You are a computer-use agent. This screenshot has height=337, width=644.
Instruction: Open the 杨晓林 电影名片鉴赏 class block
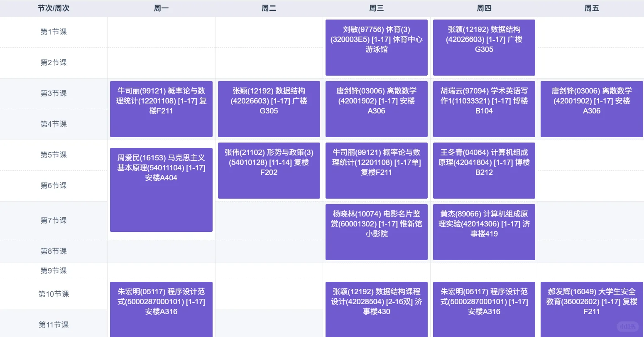[x=376, y=231]
